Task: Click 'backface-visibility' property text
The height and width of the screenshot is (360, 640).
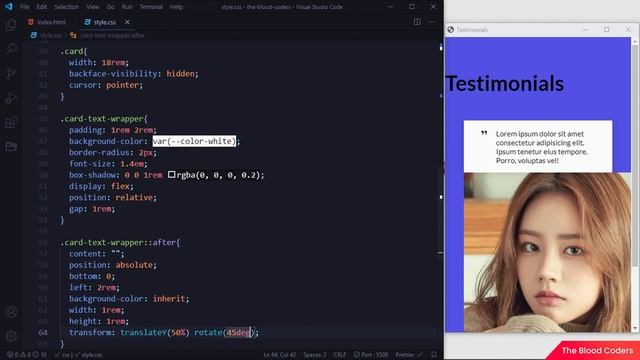Action: coord(113,73)
